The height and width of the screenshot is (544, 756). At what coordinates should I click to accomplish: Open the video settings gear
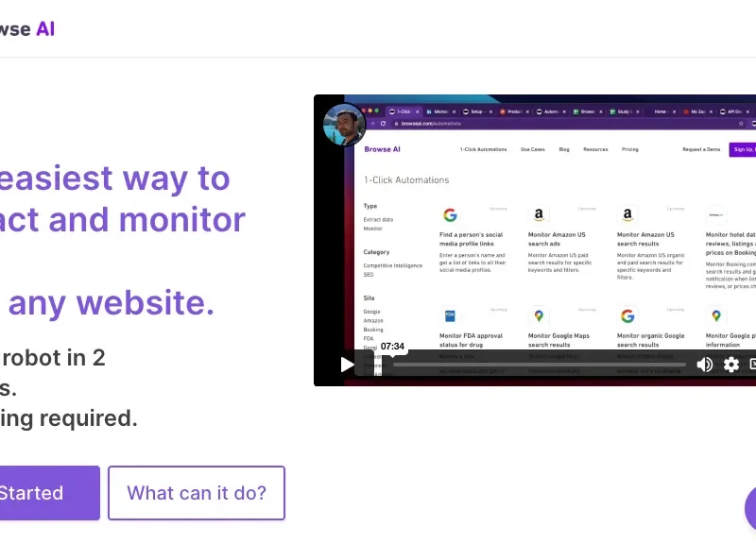pyautogui.click(x=730, y=365)
